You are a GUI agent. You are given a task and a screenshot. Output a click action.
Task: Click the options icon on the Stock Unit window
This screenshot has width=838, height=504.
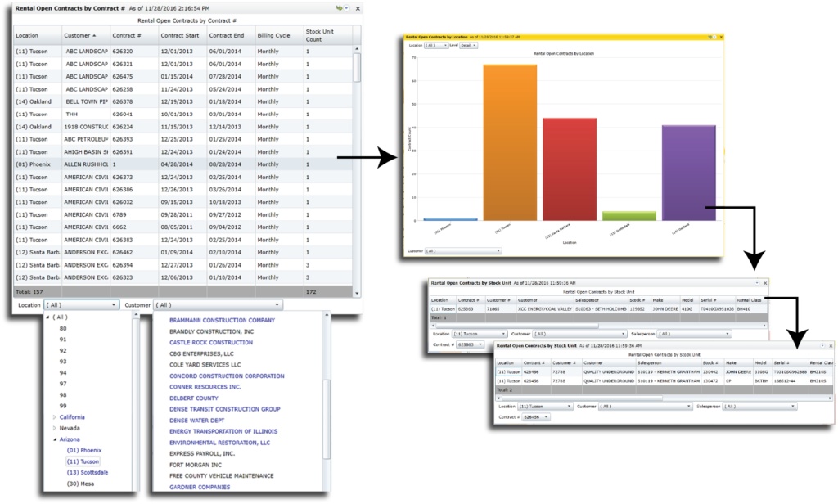756,283
